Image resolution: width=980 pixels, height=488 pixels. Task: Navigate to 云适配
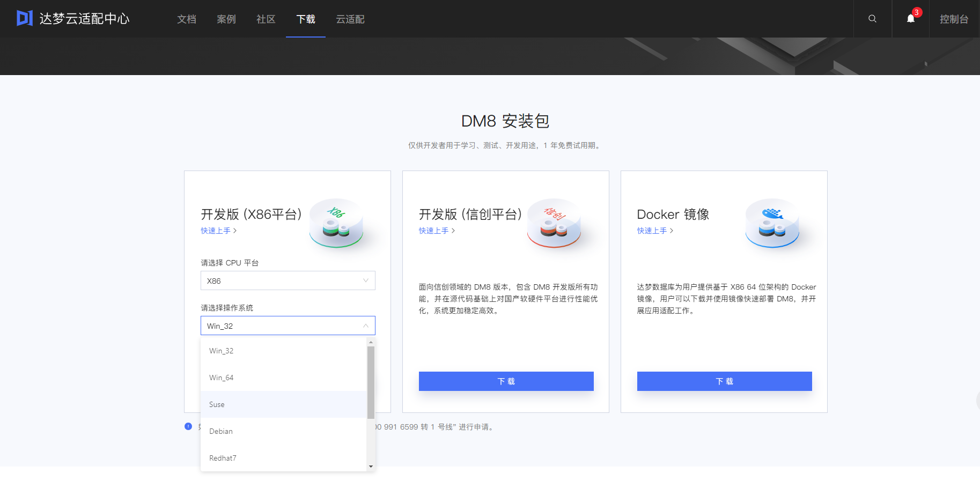350,19
